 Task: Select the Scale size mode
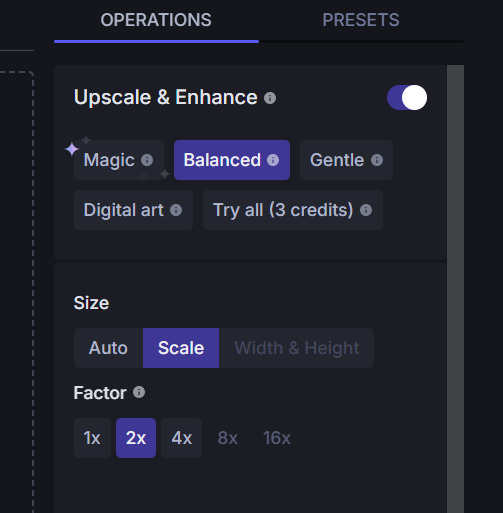181,348
